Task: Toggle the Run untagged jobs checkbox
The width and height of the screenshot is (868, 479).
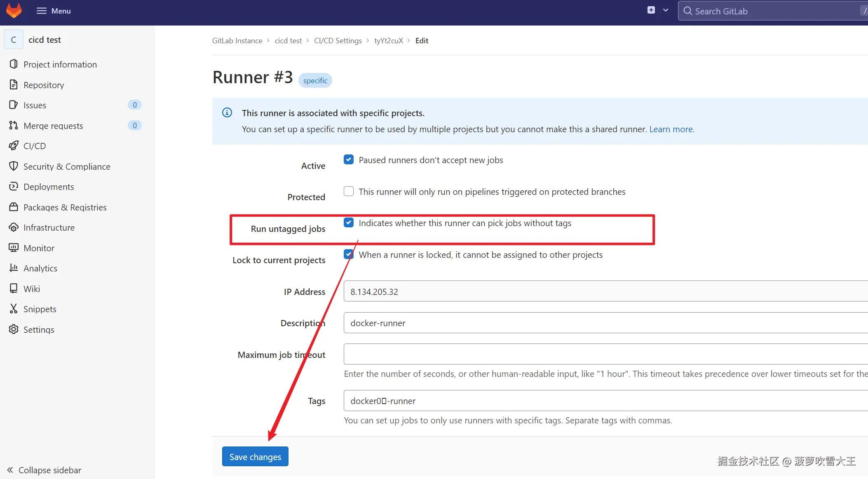Action: click(349, 223)
